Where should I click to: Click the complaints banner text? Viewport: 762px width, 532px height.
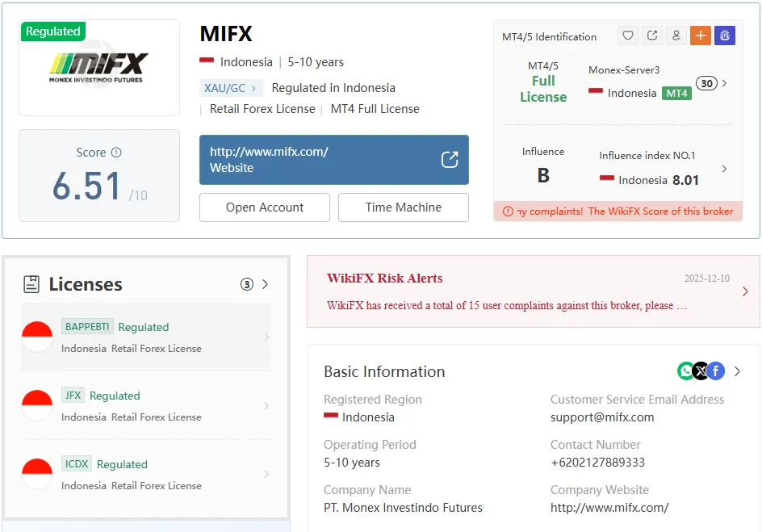point(625,212)
